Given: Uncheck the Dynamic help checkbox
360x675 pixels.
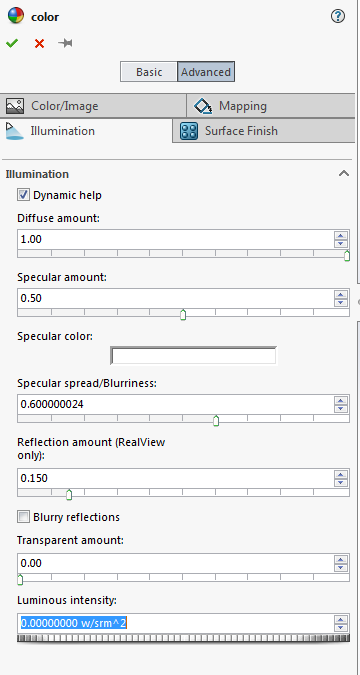Looking at the screenshot, I should tap(23, 195).
